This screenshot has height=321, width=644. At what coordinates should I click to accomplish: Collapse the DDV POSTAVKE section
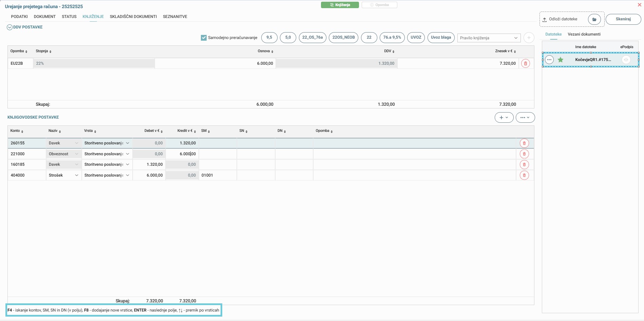point(10,27)
